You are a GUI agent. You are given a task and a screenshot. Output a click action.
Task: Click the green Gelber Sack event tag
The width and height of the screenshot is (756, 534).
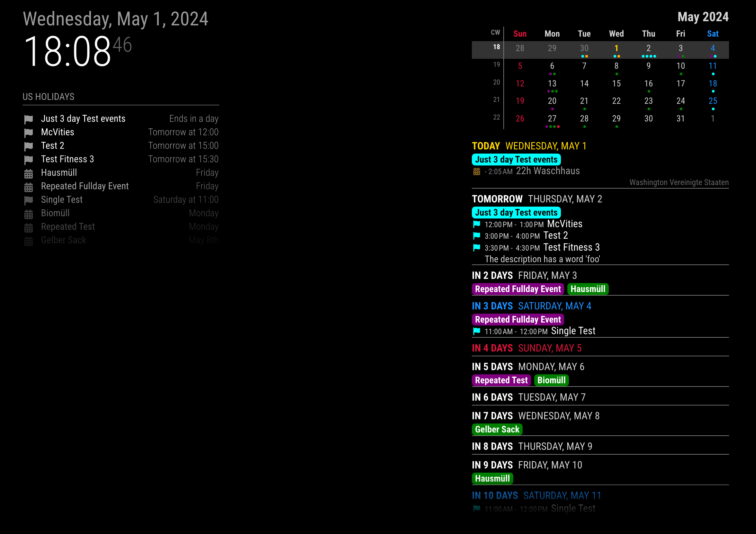tap(497, 429)
